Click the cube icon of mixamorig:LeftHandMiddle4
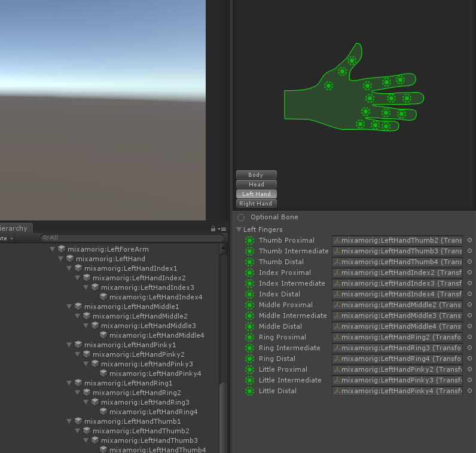Screen dimensions: 476x453 (103, 335)
